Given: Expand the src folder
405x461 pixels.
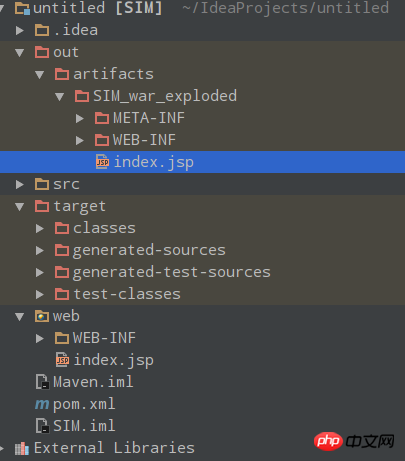Looking at the screenshot, I should click(x=20, y=184).
